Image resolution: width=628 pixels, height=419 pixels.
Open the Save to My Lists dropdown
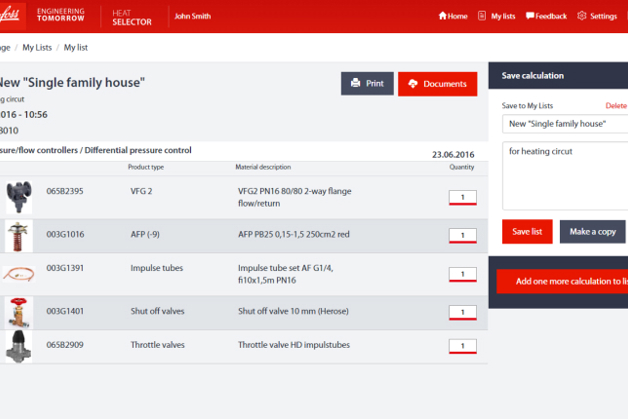click(565, 123)
